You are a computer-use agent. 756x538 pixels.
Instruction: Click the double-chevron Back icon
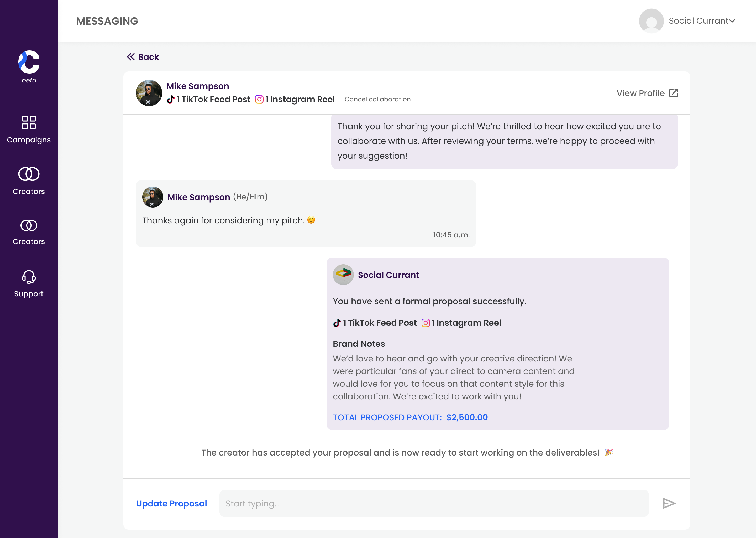point(131,57)
